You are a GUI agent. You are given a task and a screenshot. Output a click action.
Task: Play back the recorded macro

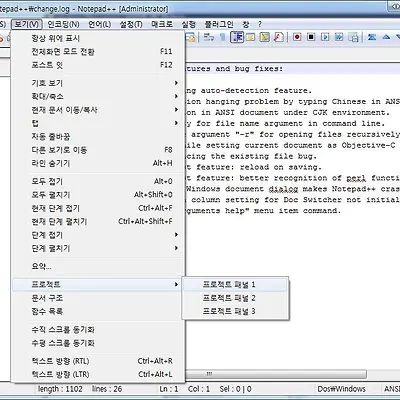325,37
